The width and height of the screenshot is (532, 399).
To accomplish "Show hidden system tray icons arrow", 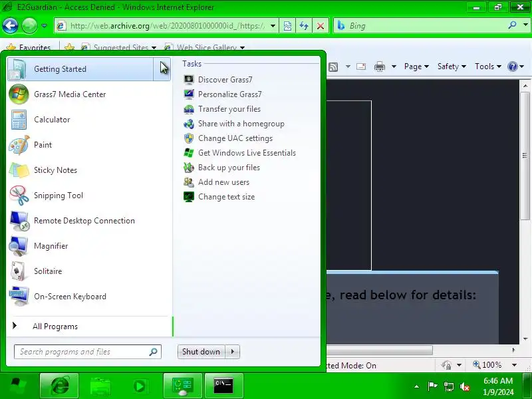I will [417, 386].
